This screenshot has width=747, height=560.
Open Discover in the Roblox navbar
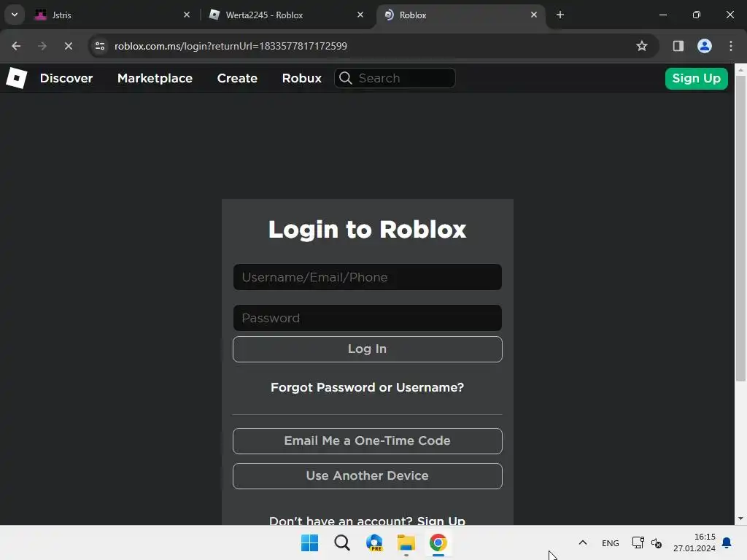[66, 78]
